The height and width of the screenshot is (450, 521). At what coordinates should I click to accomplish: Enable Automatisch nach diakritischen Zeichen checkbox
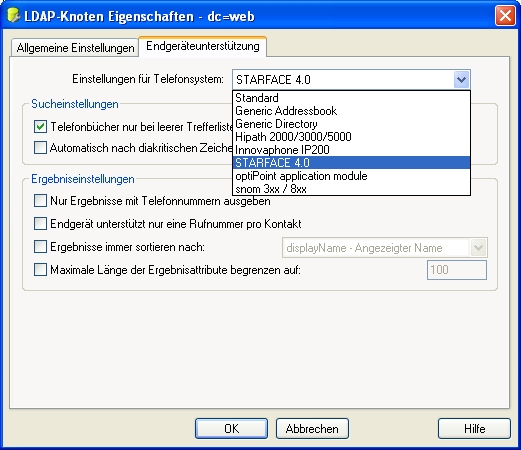[40, 147]
